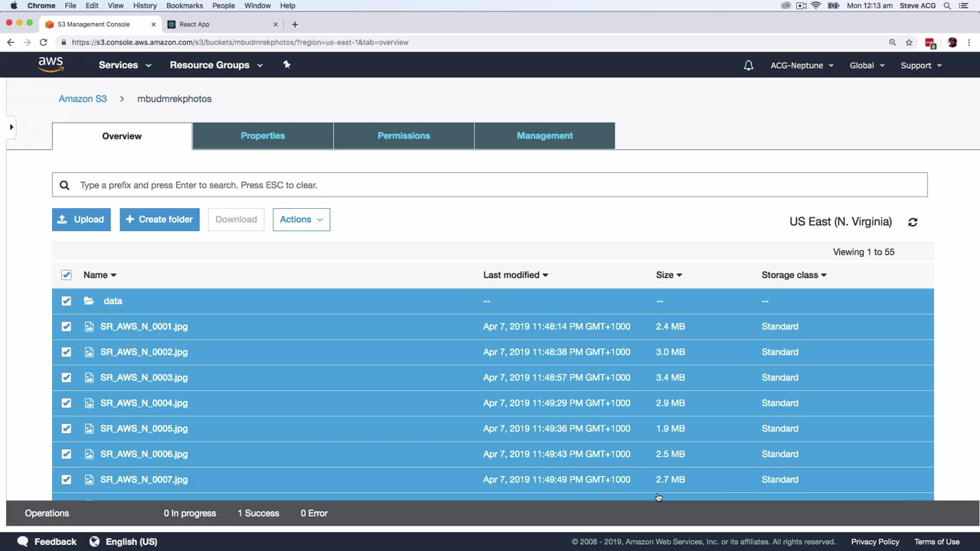Click the image file icon for SR_AWS_N_0002.jpg
980x551 pixels.
pos(90,352)
